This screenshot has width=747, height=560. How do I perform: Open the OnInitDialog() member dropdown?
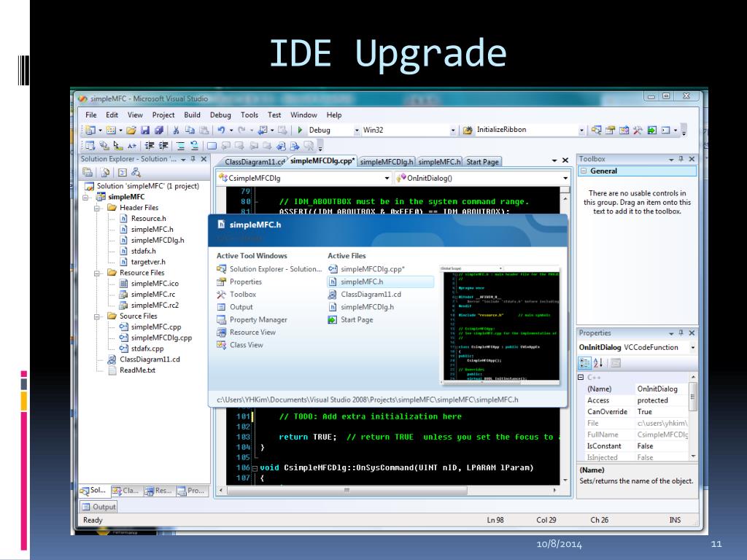tap(565, 178)
